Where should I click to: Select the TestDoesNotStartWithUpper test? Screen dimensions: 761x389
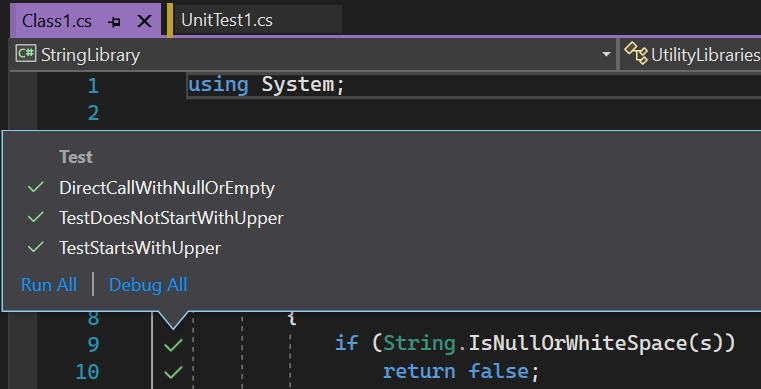[x=171, y=218]
